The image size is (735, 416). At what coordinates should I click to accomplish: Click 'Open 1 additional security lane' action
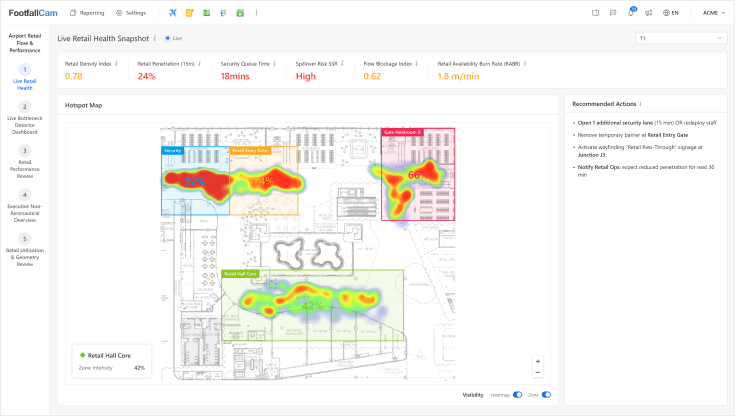(647, 123)
